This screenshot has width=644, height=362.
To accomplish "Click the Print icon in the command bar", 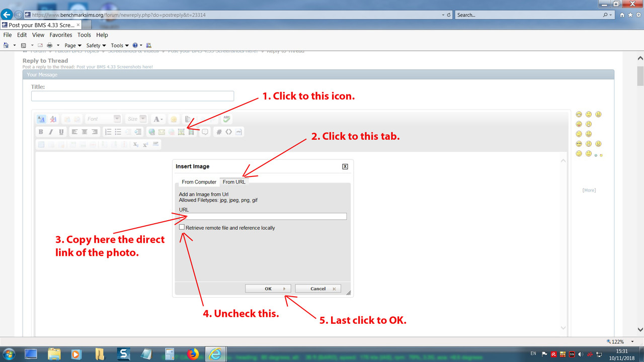I will pos(50,45).
